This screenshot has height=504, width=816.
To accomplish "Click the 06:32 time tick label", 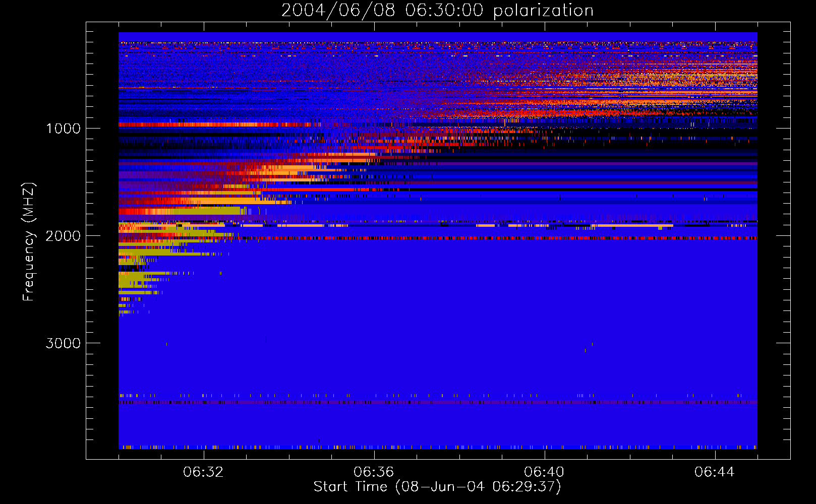I will pyautogui.click(x=203, y=472).
